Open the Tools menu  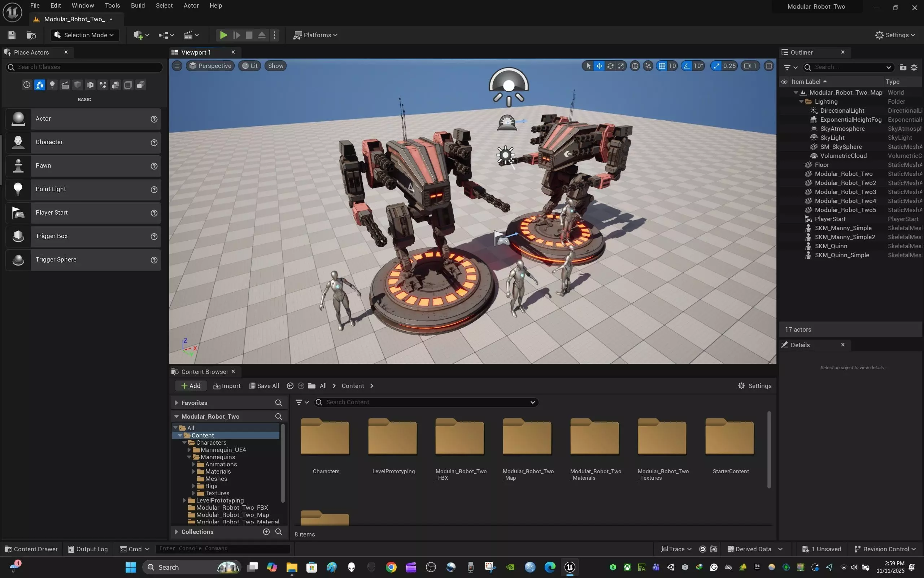112,5
